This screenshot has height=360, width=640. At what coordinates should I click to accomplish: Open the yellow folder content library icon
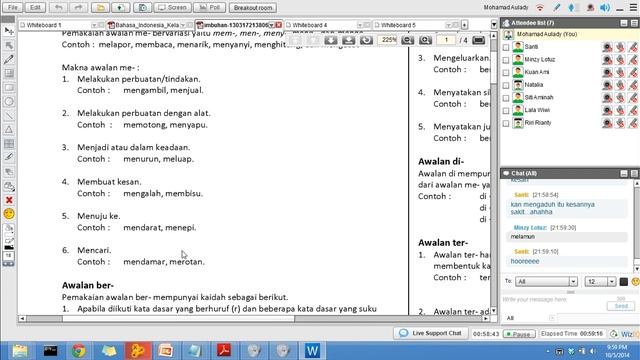point(100,7)
